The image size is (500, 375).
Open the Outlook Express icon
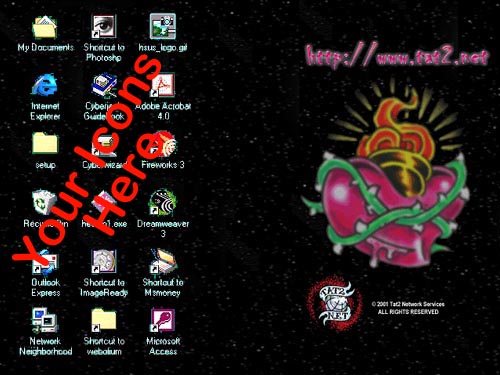pos(45,262)
